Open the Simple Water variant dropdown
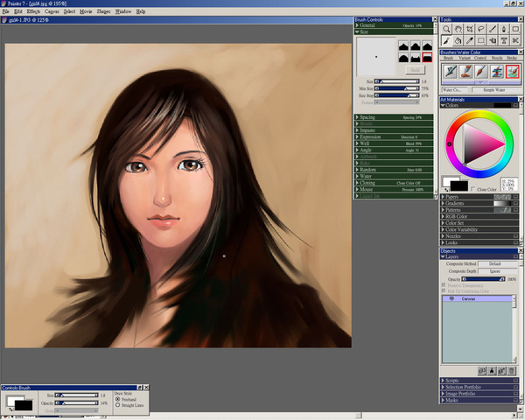Screen dimensions: 525x420 coord(496,90)
